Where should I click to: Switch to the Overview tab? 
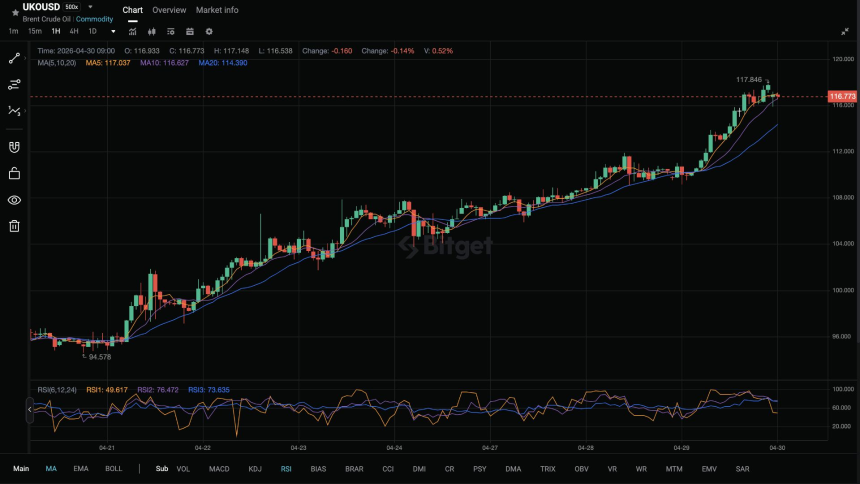coord(169,10)
